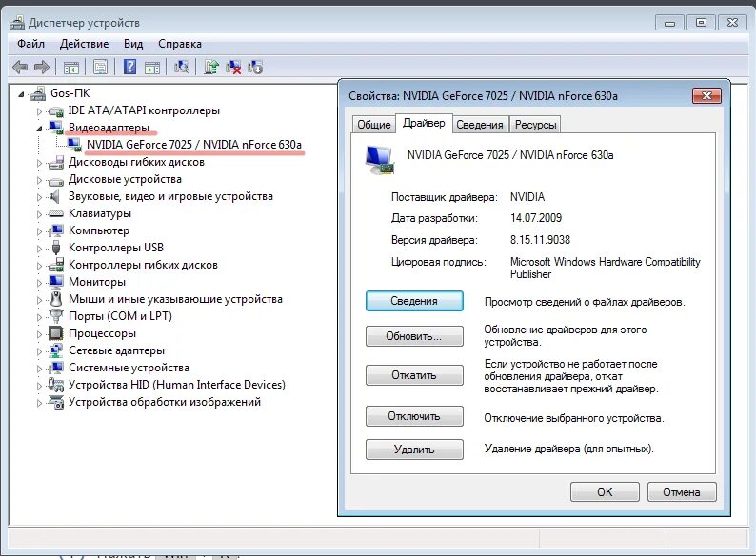Click the imaging devices camera icon
The width and height of the screenshot is (756, 560).
pos(56,402)
